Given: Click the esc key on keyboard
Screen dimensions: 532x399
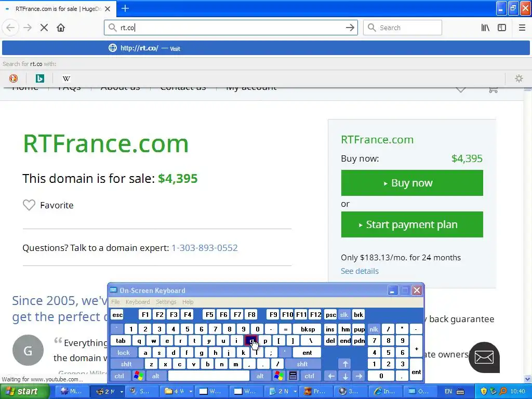Looking at the screenshot, I should (117, 314).
